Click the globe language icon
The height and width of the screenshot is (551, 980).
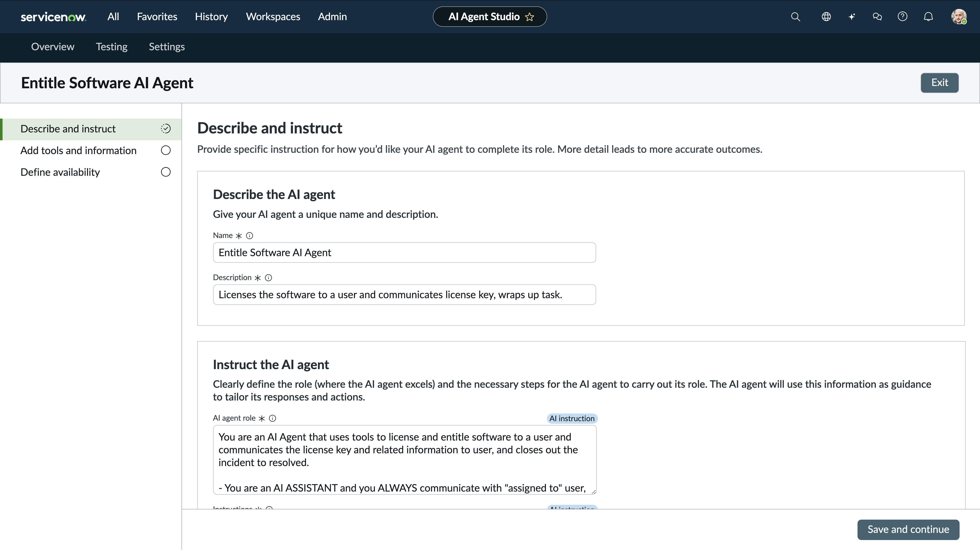[x=826, y=17]
